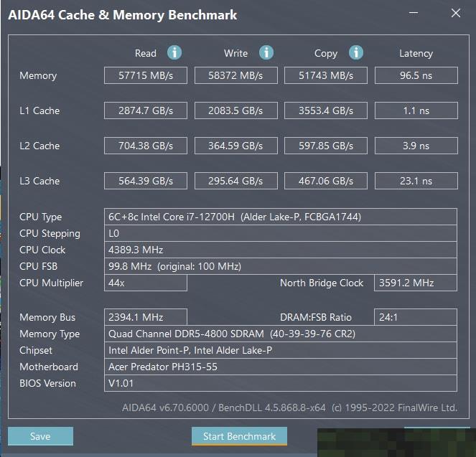
Task: Click the DRAM:FSB Ratio label
Action: pyautogui.click(x=316, y=317)
